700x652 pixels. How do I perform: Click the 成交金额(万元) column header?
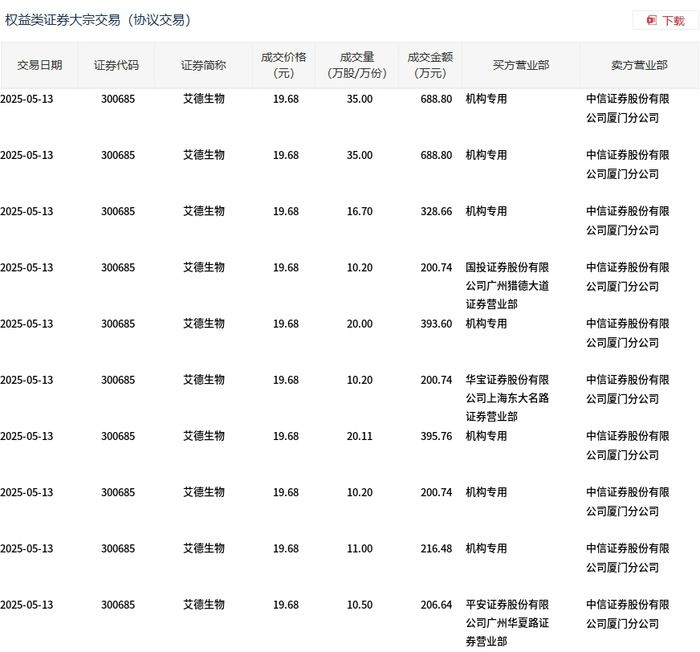coord(430,65)
